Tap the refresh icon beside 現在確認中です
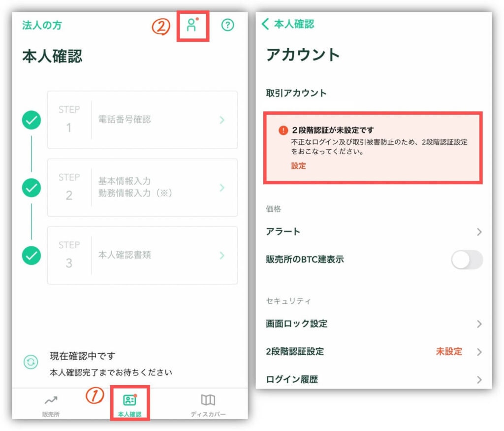Viewport: 504px width, 431px height. coord(31,363)
